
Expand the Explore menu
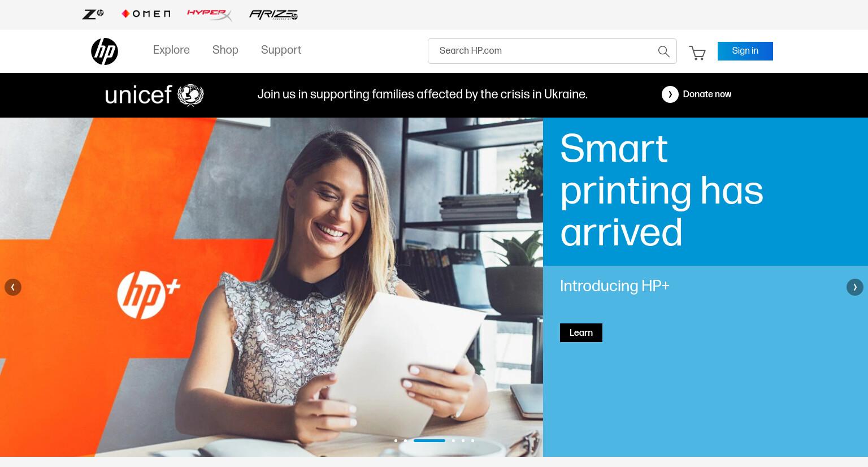coord(171,50)
